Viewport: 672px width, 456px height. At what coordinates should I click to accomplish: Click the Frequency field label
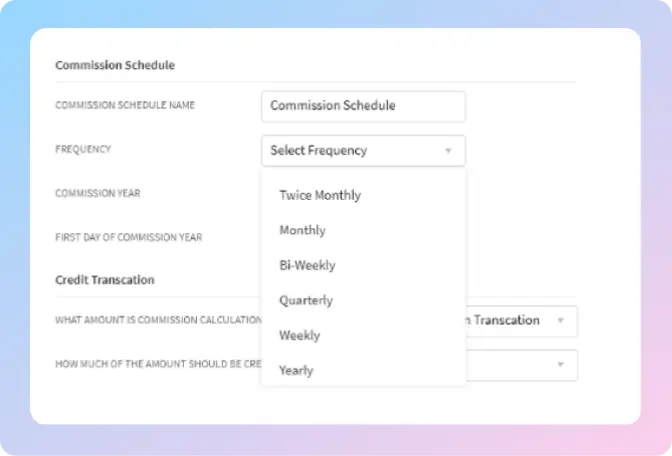tap(83, 150)
